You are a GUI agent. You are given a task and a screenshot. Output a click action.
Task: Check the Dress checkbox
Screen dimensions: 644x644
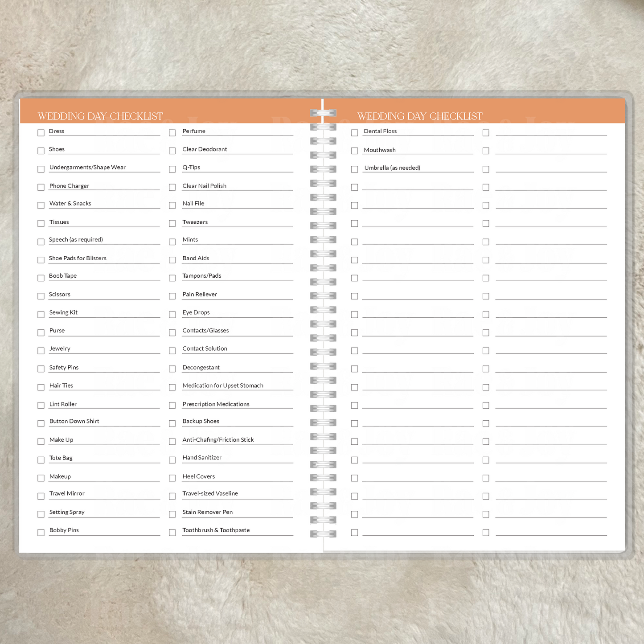(41, 133)
